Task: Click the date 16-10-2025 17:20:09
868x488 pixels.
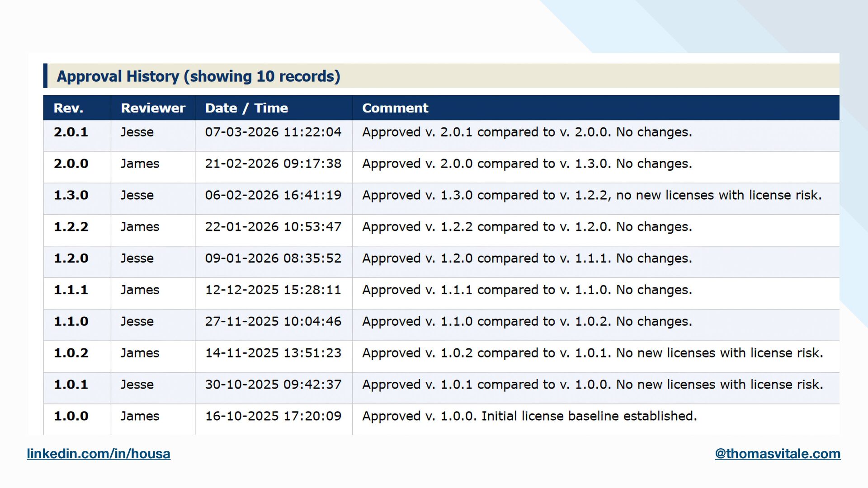Action: [273, 416]
